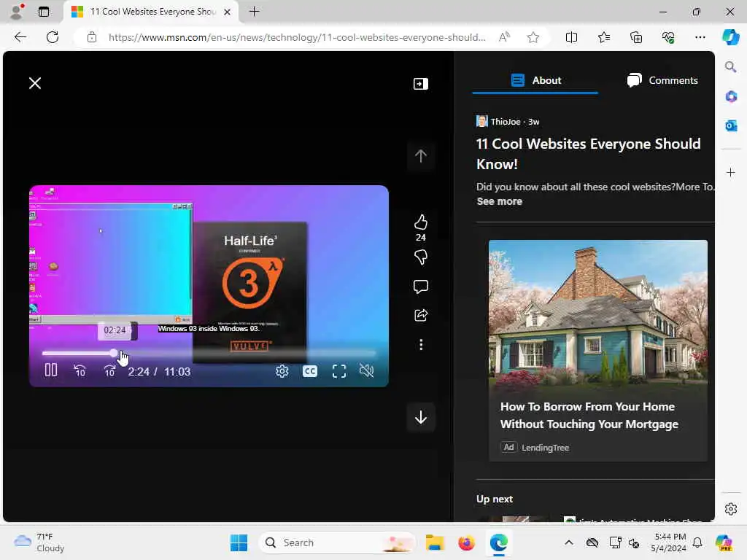Image resolution: width=747 pixels, height=560 pixels.
Task: Open Copilot in Edge sidebar
Action: pos(730,37)
